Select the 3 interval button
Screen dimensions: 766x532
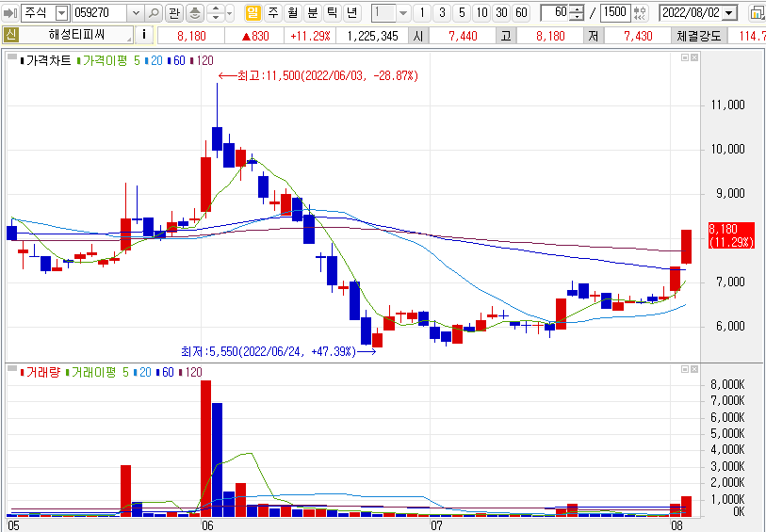tap(442, 12)
